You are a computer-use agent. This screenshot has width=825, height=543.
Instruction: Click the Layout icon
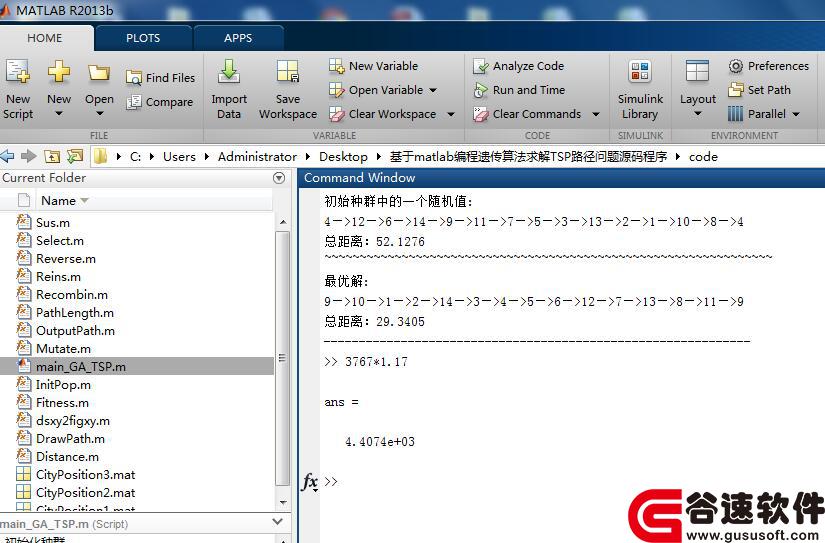698,72
